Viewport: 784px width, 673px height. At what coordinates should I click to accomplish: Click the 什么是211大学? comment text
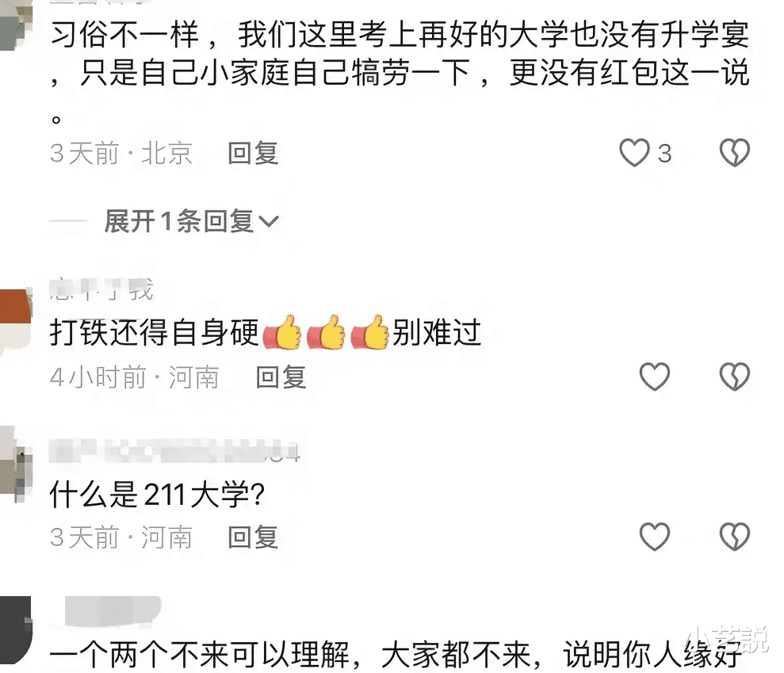point(157,495)
